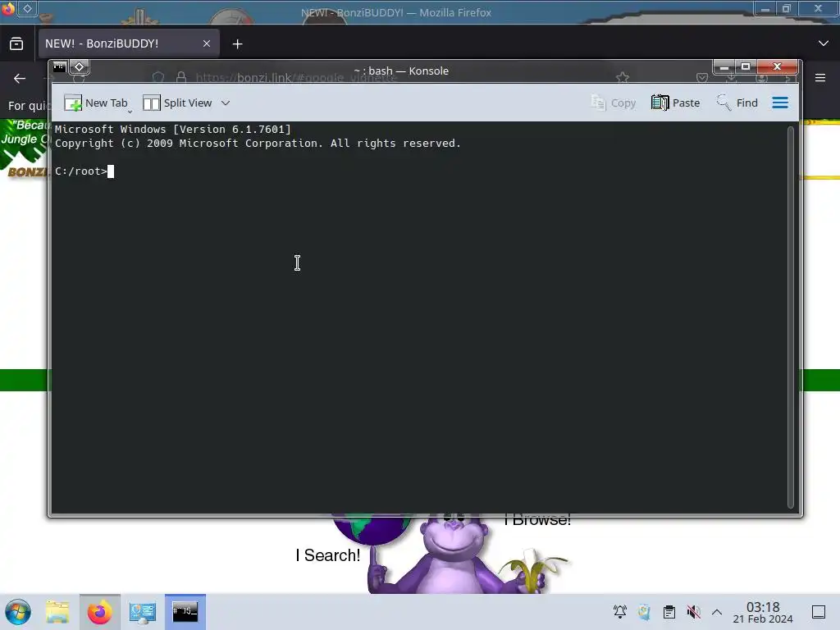Open Firefox application menu
The width and height of the screenshot is (840, 630).
click(x=820, y=78)
